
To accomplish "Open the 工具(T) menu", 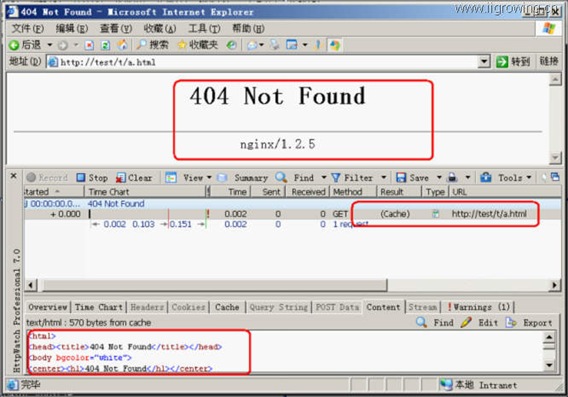I will pyautogui.click(x=204, y=28).
